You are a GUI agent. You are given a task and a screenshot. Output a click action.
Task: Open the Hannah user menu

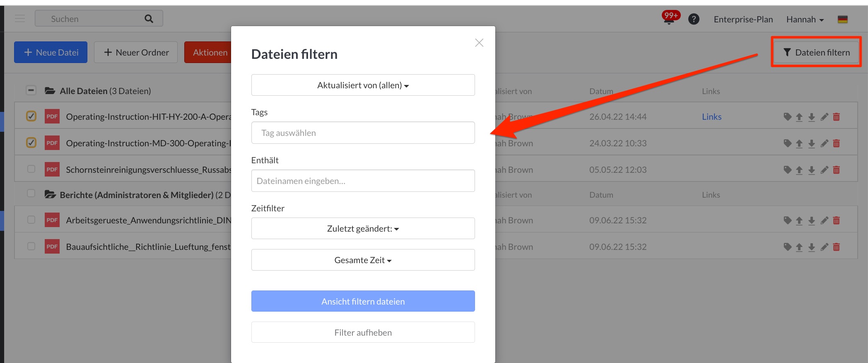pyautogui.click(x=805, y=19)
